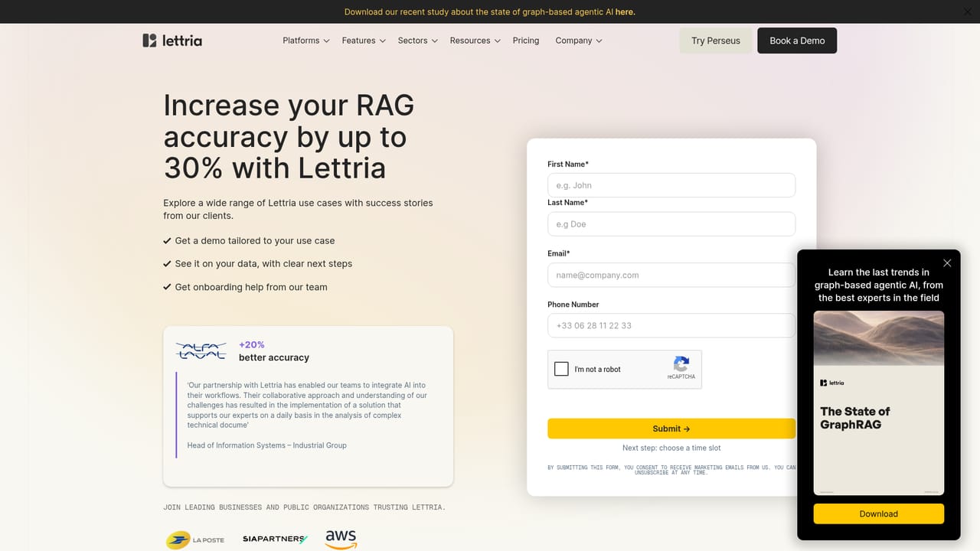This screenshot has width=980, height=551.
Task: Click 'Get a demo tailored to your use case'
Action: (255, 240)
